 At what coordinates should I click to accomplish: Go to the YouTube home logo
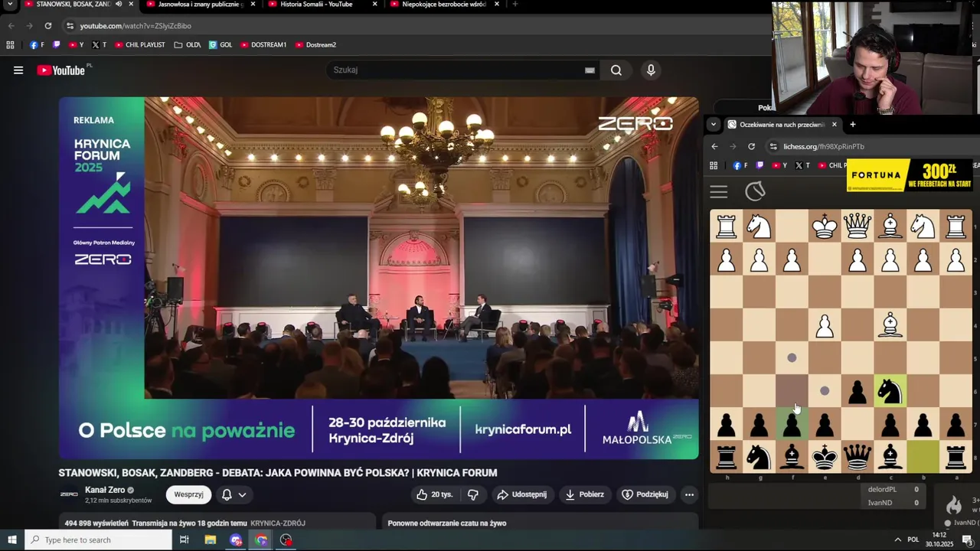61,70
